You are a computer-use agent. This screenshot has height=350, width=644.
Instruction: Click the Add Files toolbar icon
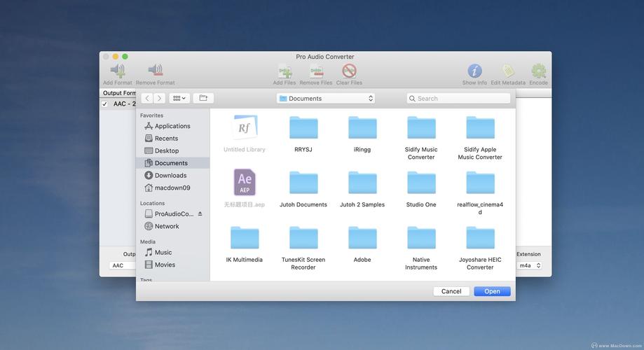[285, 71]
